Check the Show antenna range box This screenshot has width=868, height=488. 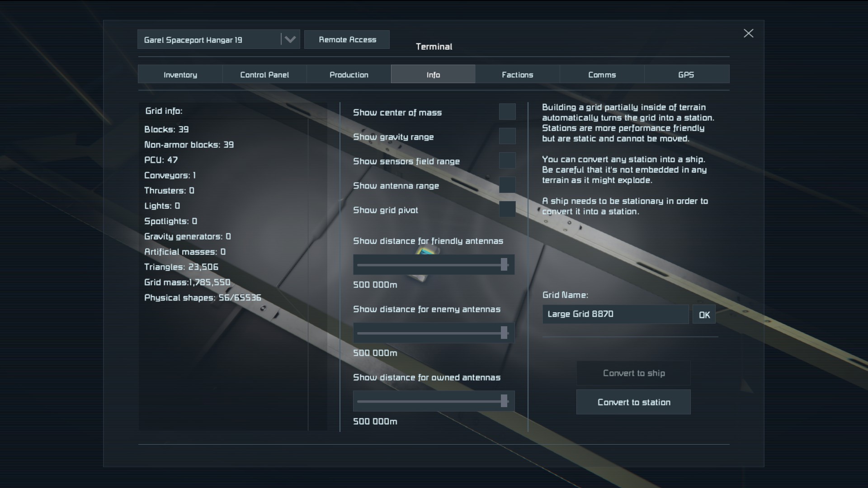point(507,185)
